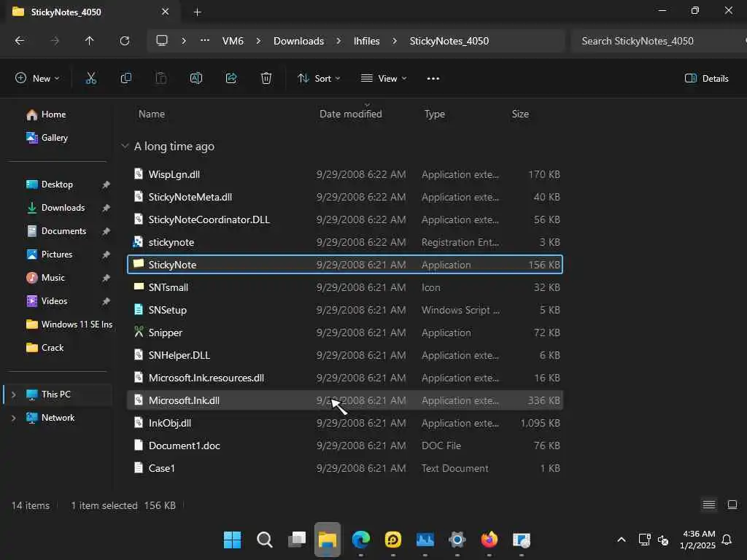Expand This PC in navigation pane

(x=13, y=394)
